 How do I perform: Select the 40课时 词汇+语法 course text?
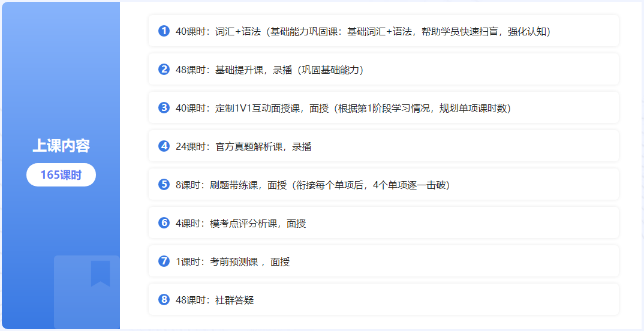tap(363, 31)
